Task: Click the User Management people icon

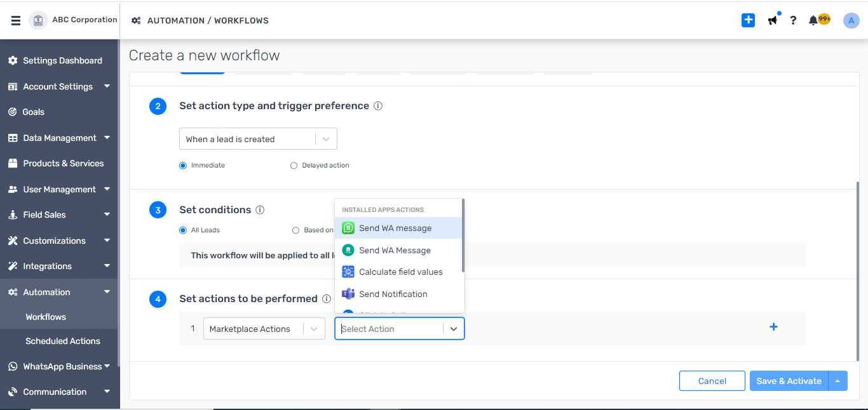Action: tap(13, 190)
